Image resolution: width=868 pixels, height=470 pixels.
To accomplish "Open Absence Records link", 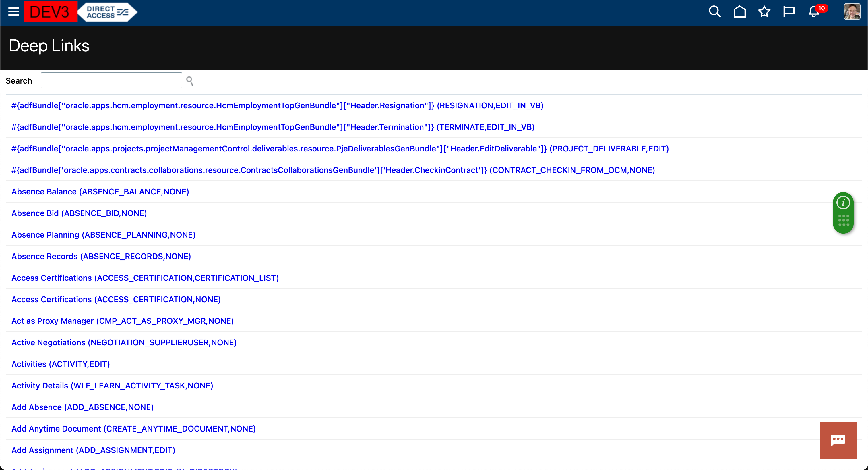I will (x=101, y=256).
